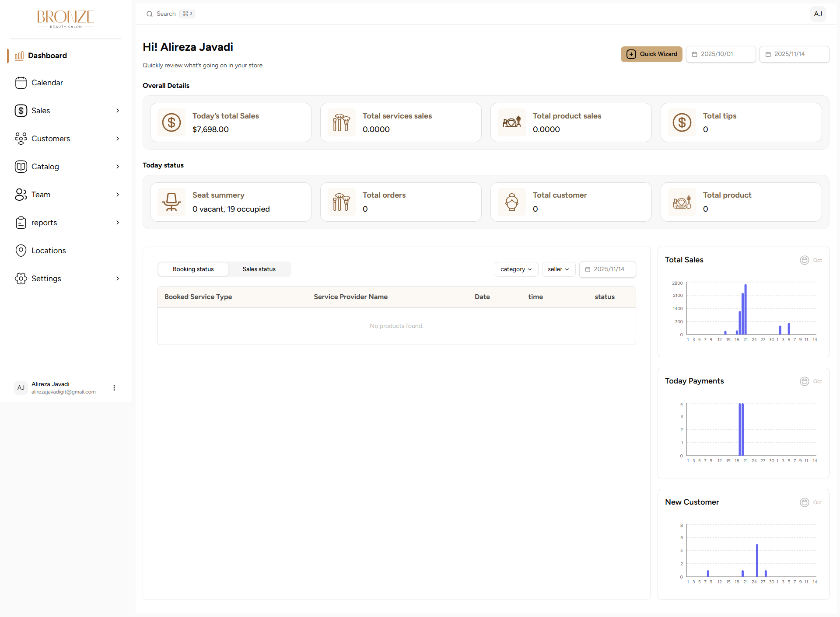
Task: Click the AJ avatar in the top right corner
Action: point(818,14)
